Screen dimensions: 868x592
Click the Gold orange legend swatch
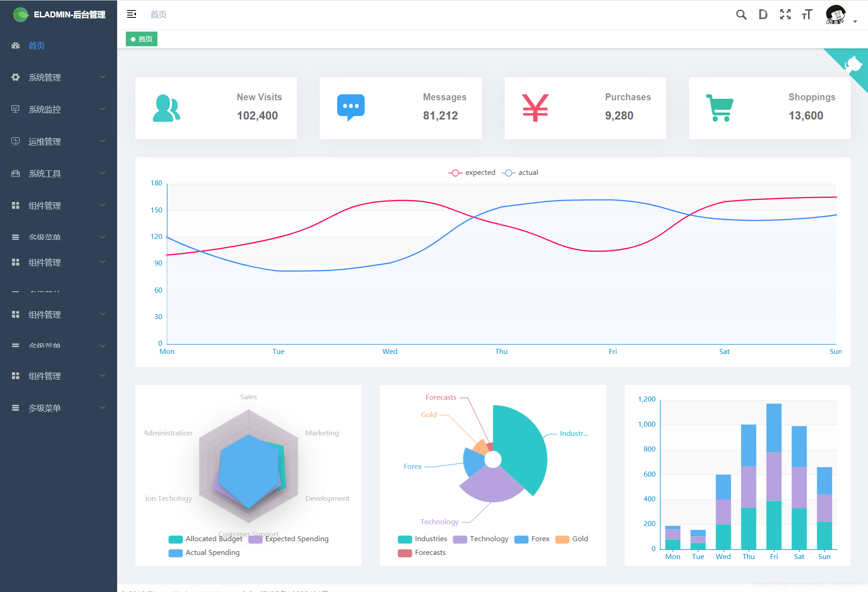click(x=562, y=539)
